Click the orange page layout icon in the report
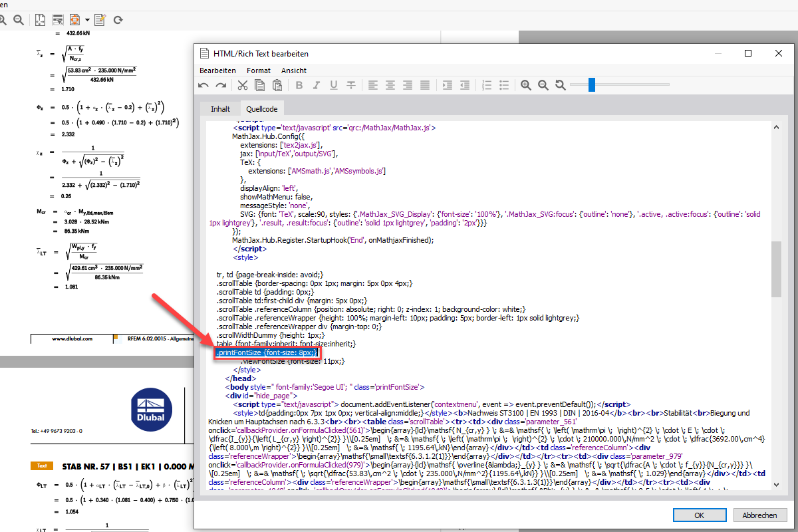This screenshot has width=798, height=532. click(74, 20)
